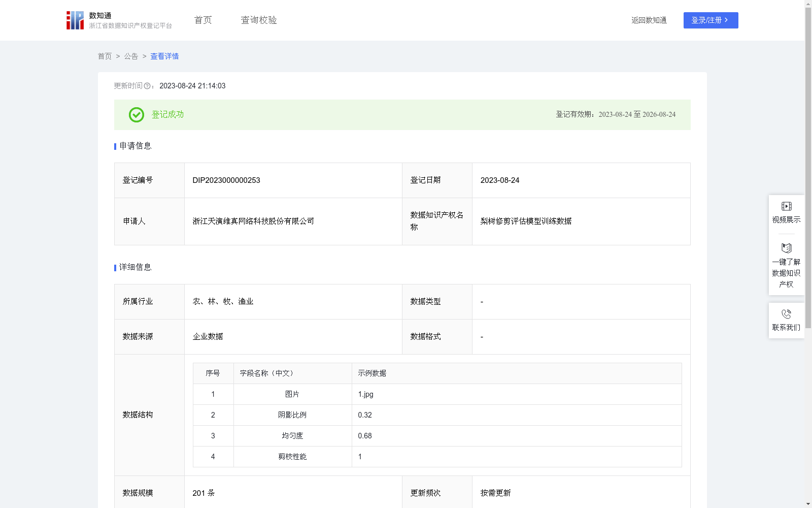Select 查看详情 in the breadcrumb
Viewport: 812px width, 508px height.
click(x=164, y=56)
